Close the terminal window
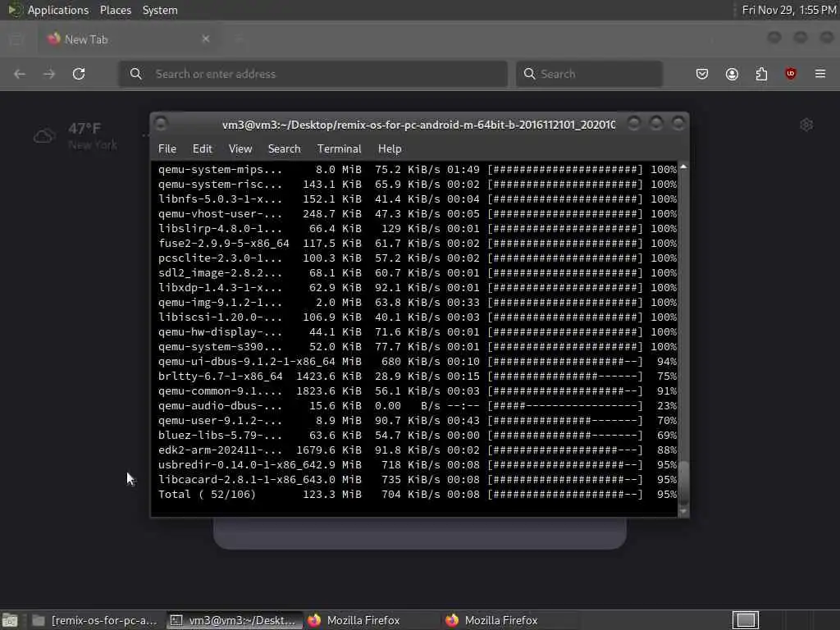This screenshot has height=630, width=840. click(x=678, y=124)
